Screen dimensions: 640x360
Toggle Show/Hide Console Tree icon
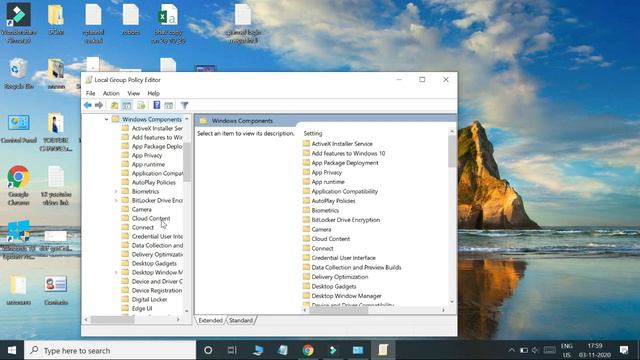click(x=127, y=105)
